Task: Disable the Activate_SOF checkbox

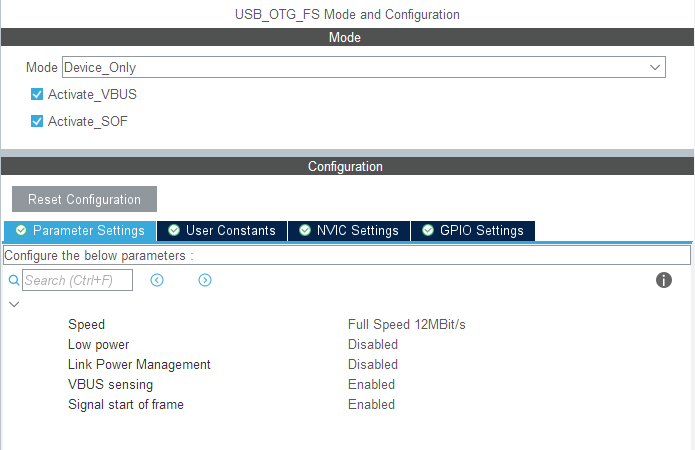Action: coord(38,121)
